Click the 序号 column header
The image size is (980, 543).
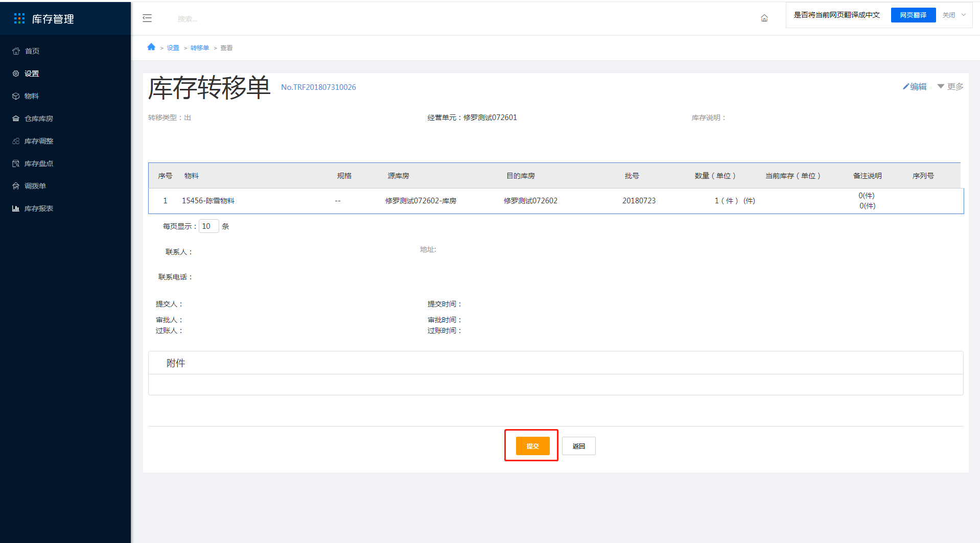[x=165, y=176]
